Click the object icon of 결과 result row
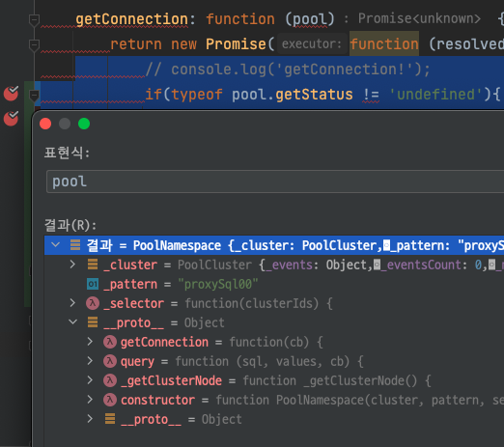The width and height of the screenshot is (504, 447). point(75,245)
